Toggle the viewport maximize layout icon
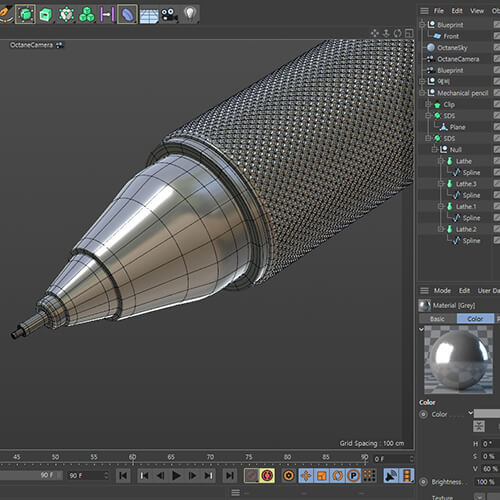Screen dimensions: 500x500 point(409,33)
